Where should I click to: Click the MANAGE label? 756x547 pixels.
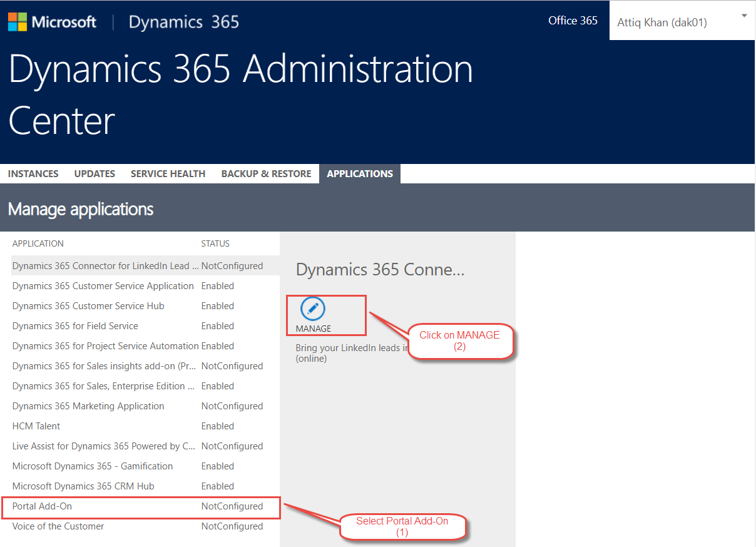(314, 329)
